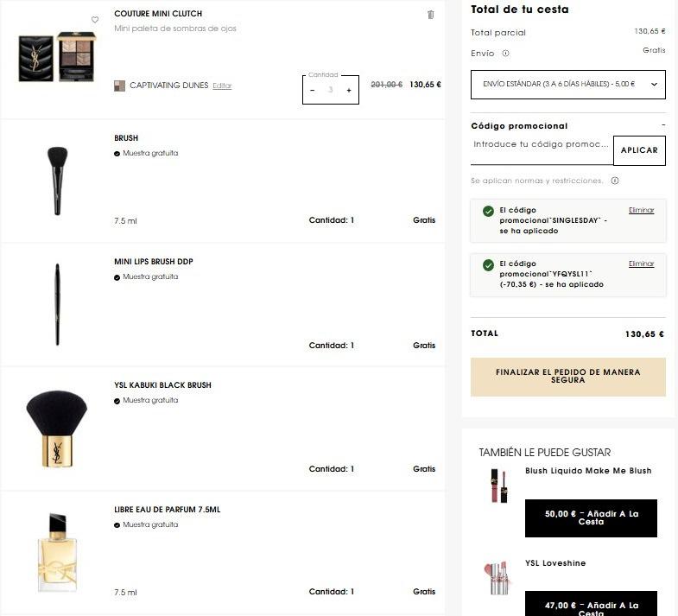678x616 pixels.
Task: Open info icon beside normas y restricciones
Action: click(615, 181)
